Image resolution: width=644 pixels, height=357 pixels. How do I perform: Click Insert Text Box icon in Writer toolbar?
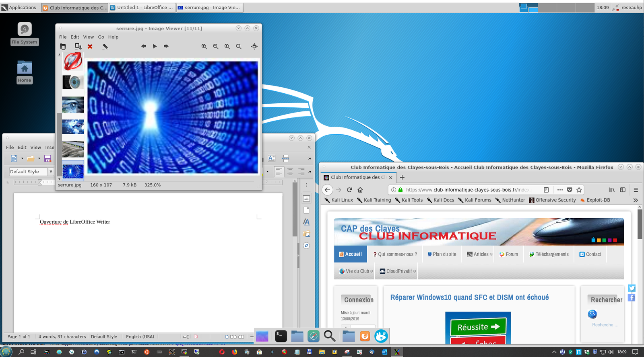tap(272, 158)
